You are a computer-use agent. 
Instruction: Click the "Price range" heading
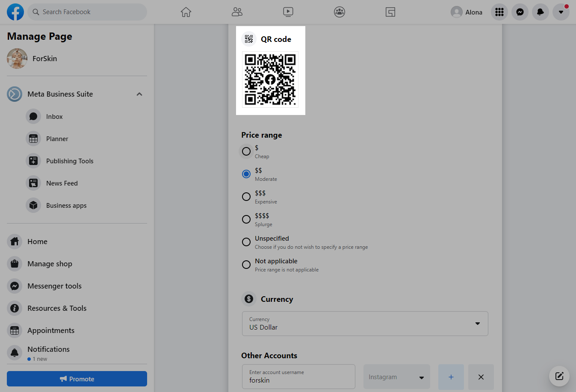(262, 135)
